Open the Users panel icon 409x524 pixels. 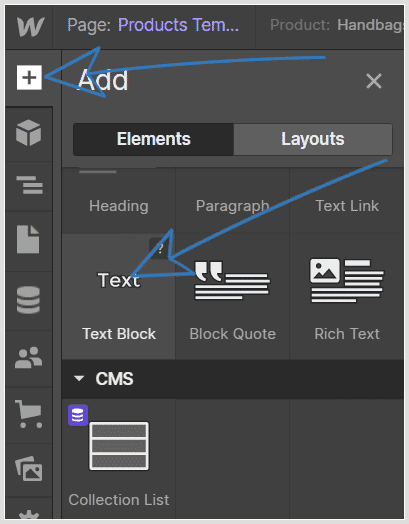coord(28,358)
